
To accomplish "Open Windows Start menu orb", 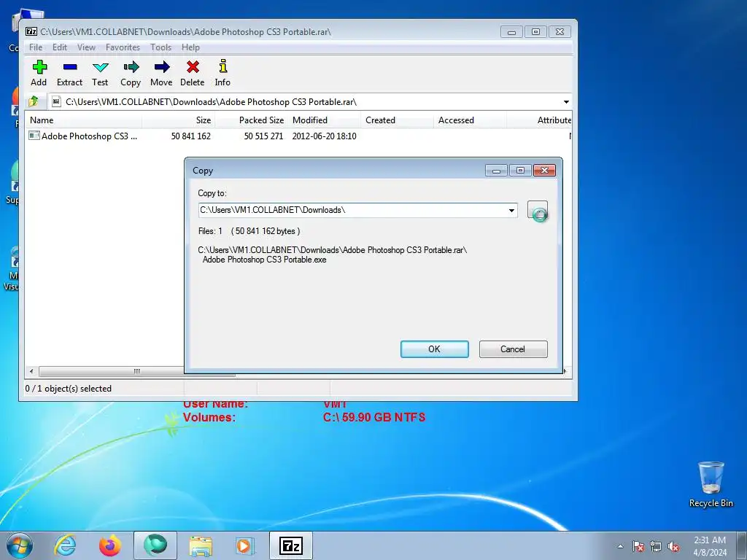I will click(x=20, y=545).
